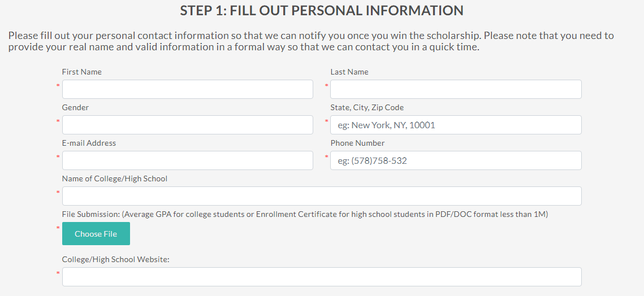Click the "Last Name" label text
The width and height of the screenshot is (644, 296).
coord(349,72)
